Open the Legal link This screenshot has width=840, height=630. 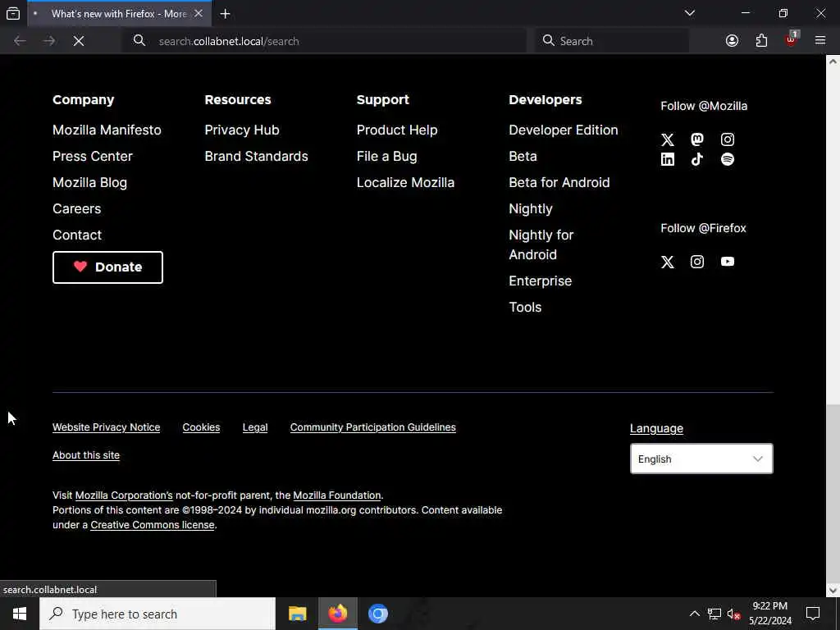255,427
